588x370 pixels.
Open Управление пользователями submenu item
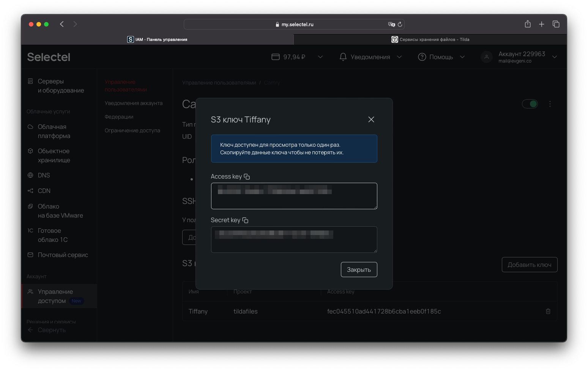[x=126, y=86]
